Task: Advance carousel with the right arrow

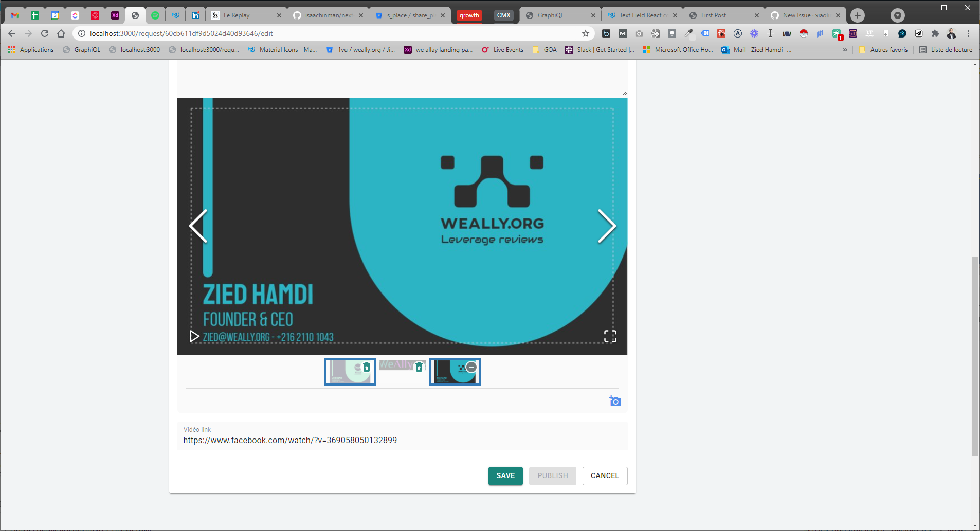Action: [607, 226]
